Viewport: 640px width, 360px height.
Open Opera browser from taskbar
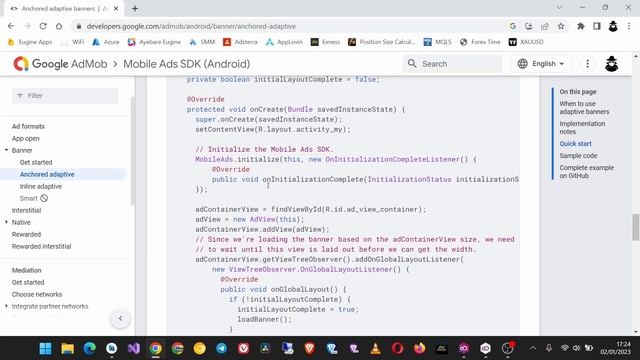[x=398, y=348]
